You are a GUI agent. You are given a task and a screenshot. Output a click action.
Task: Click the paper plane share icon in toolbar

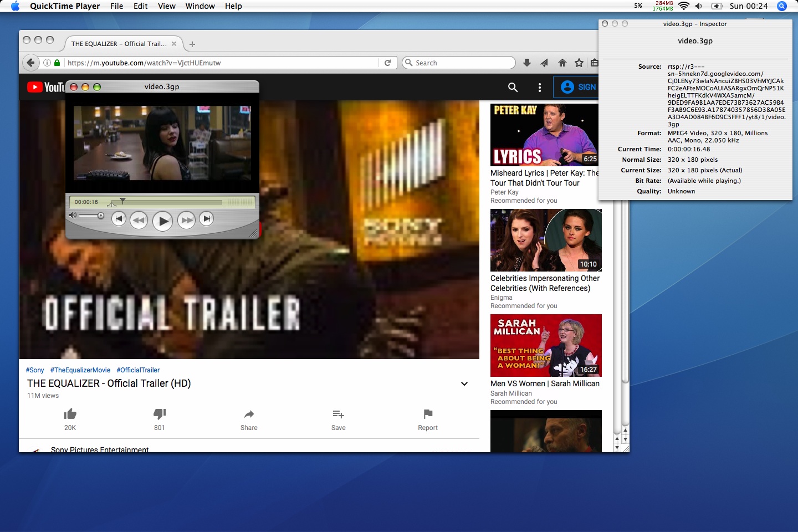[544, 63]
